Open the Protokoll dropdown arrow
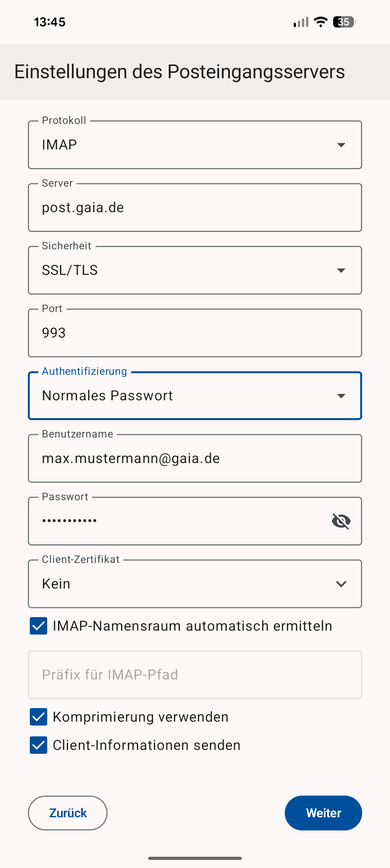 (x=341, y=145)
